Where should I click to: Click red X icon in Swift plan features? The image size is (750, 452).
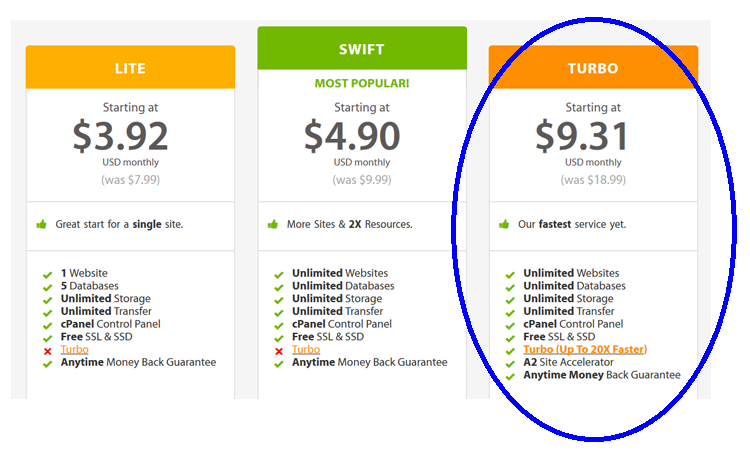[x=279, y=352]
